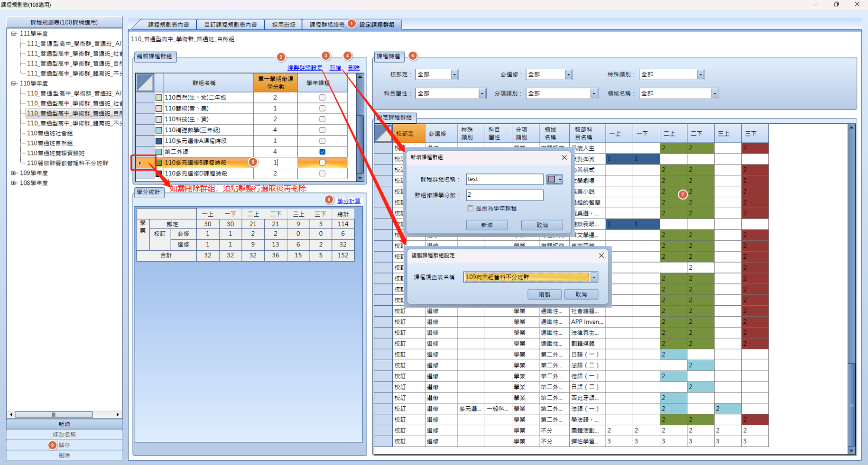Open the 領域名稱 filter dropdown

714,93
